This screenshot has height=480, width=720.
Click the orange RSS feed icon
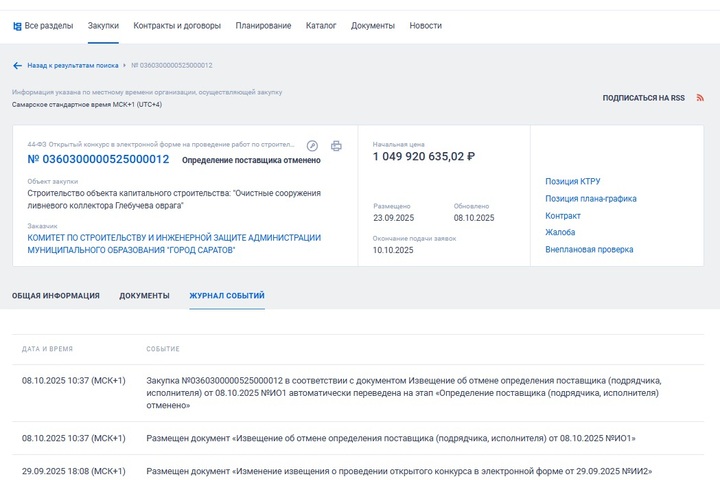[x=700, y=98]
